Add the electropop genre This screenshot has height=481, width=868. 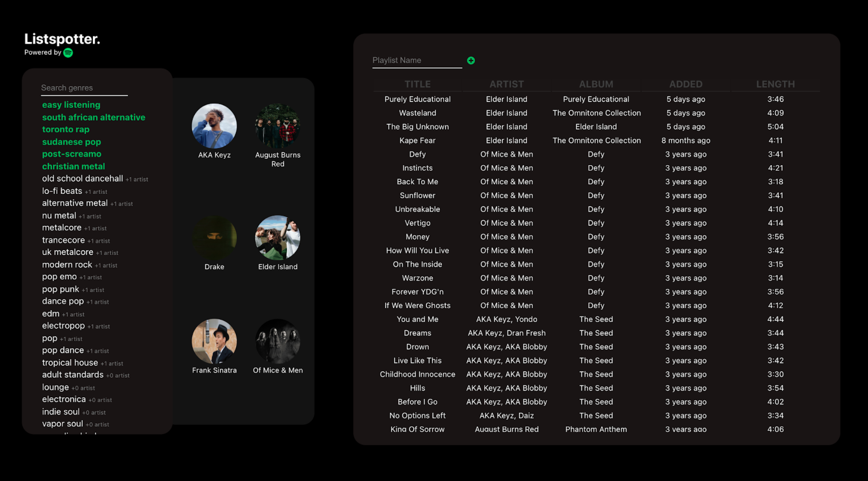coord(63,326)
